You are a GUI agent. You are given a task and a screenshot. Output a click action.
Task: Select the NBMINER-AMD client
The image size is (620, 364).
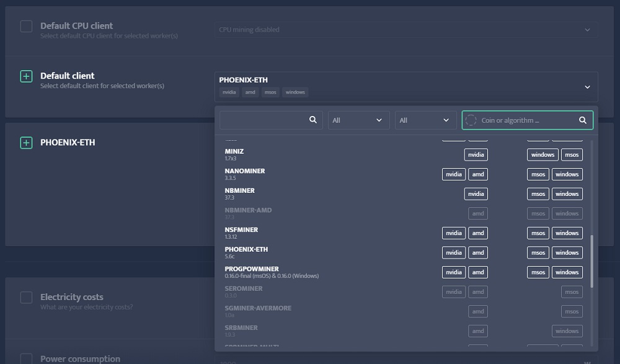(x=404, y=214)
